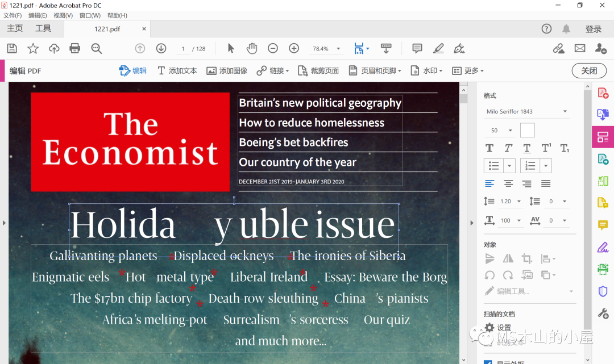Click the white font color swatch
The width and height of the screenshot is (614, 364).
[x=528, y=130]
